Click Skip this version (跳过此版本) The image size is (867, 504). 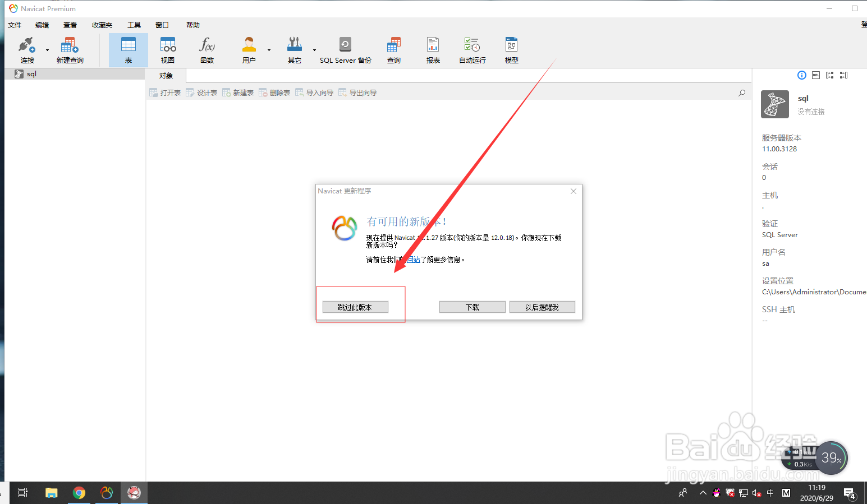tap(355, 307)
